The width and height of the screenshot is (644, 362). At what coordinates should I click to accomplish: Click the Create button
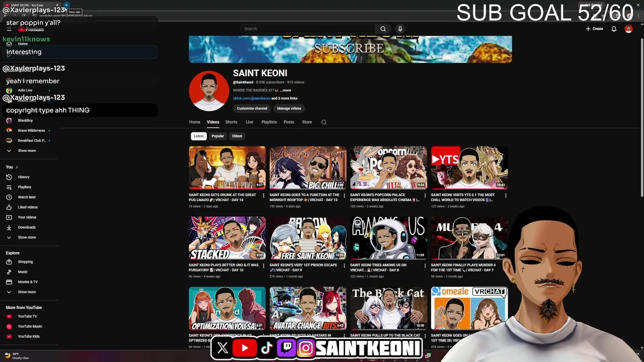[x=594, y=29]
